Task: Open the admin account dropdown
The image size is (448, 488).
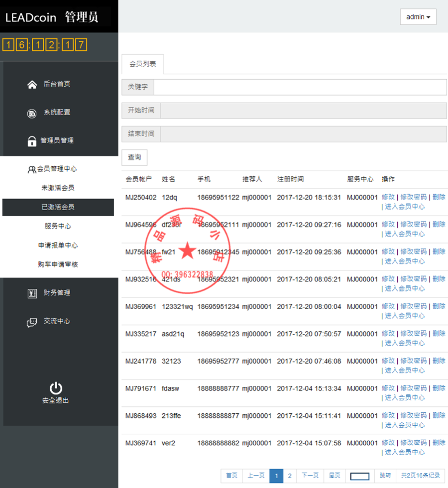Action: (418, 16)
